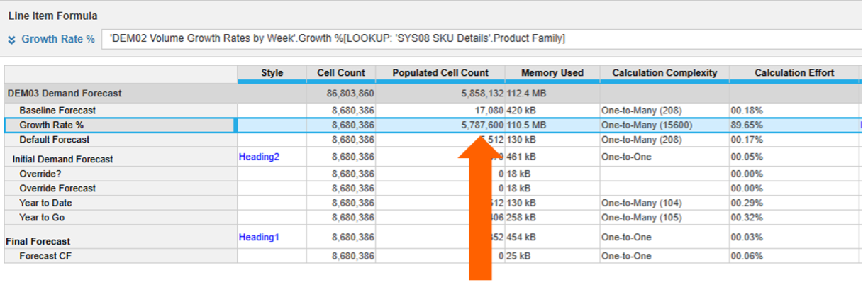Click the Memory Used column header
Image resolution: width=868 pixels, height=285 pixels.
click(x=552, y=72)
